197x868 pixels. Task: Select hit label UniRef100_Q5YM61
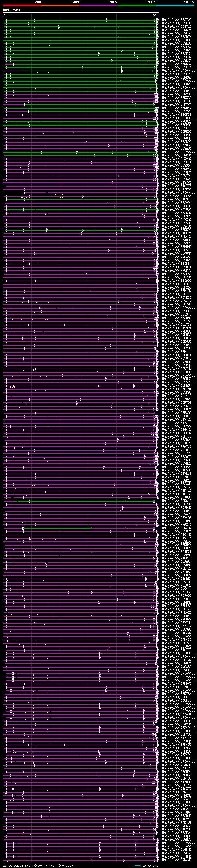[x=177, y=145]
